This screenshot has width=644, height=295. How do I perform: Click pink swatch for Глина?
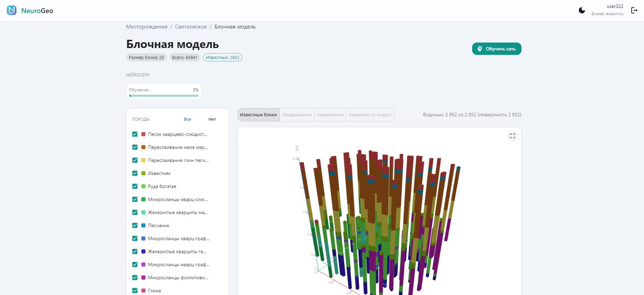tap(143, 291)
